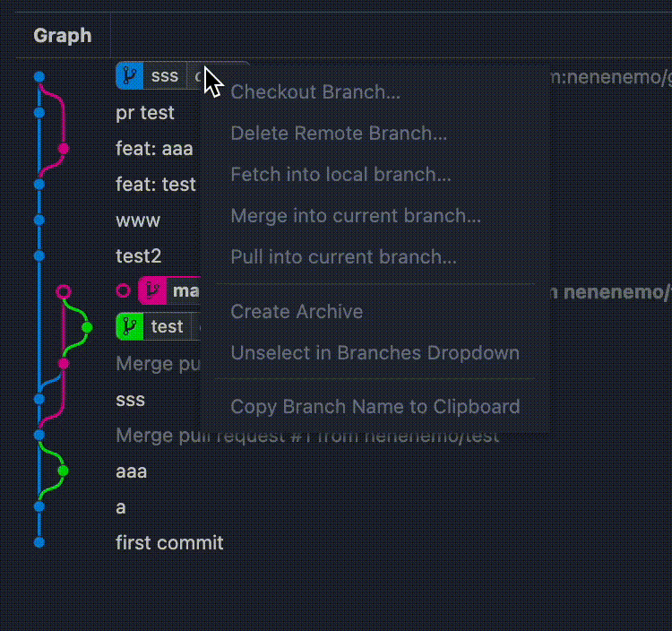Select Merge into current branch...
The width and height of the screenshot is (672, 631).
(x=356, y=215)
